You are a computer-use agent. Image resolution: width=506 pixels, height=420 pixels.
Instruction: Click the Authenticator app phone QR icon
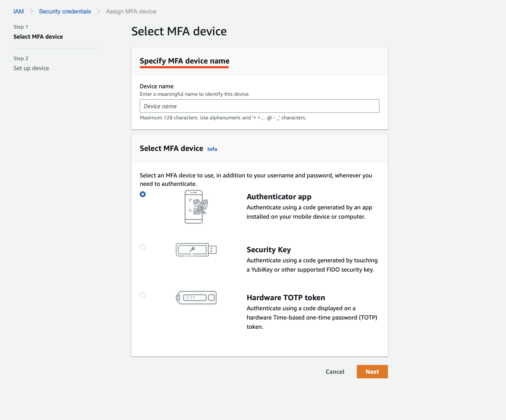tap(194, 207)
